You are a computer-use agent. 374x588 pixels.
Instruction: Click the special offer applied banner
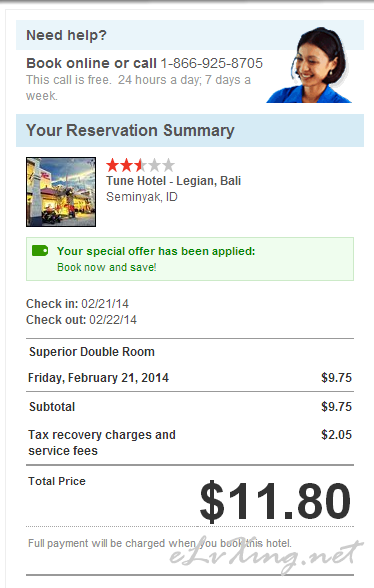[x=190, y=259]
